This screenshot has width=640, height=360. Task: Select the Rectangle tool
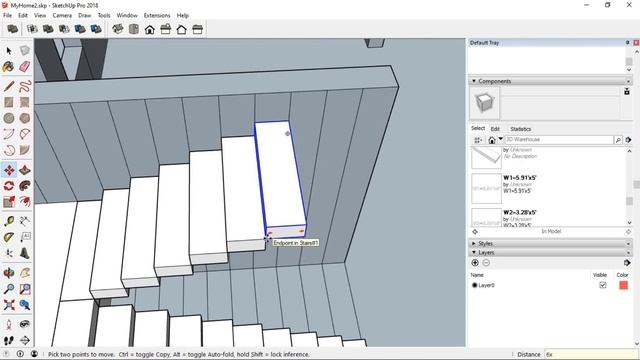point(9,102)
